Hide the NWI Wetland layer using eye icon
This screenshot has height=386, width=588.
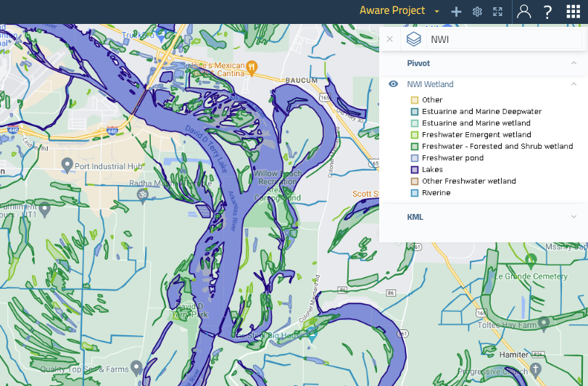[394, 84]
